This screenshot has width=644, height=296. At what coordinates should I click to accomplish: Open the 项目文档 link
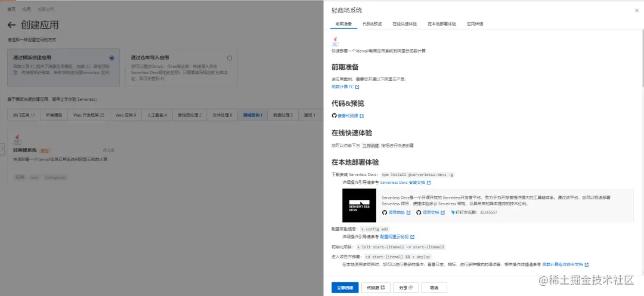coord(431,212)
